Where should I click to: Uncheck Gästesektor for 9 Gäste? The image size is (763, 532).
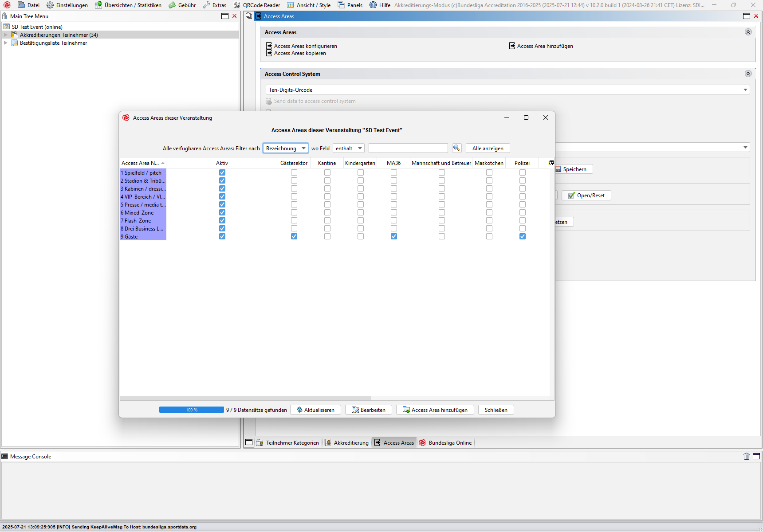pyautogui.click(x=294, y=236)
